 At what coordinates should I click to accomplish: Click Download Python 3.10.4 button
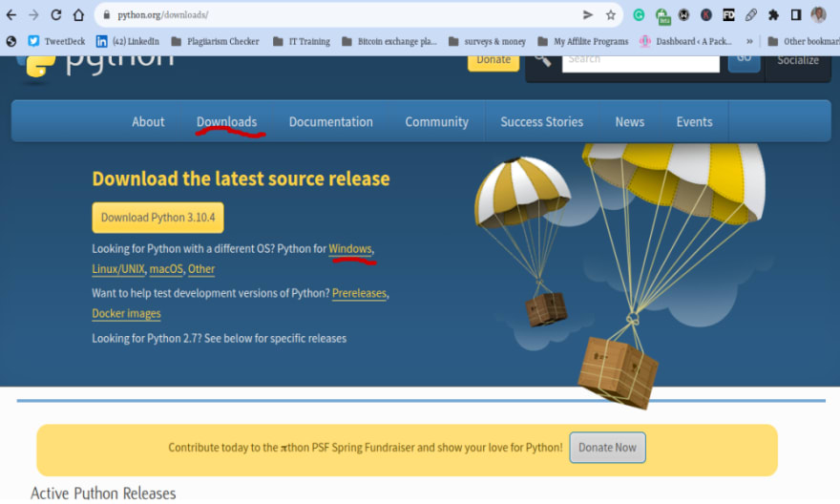pos(158,218)
